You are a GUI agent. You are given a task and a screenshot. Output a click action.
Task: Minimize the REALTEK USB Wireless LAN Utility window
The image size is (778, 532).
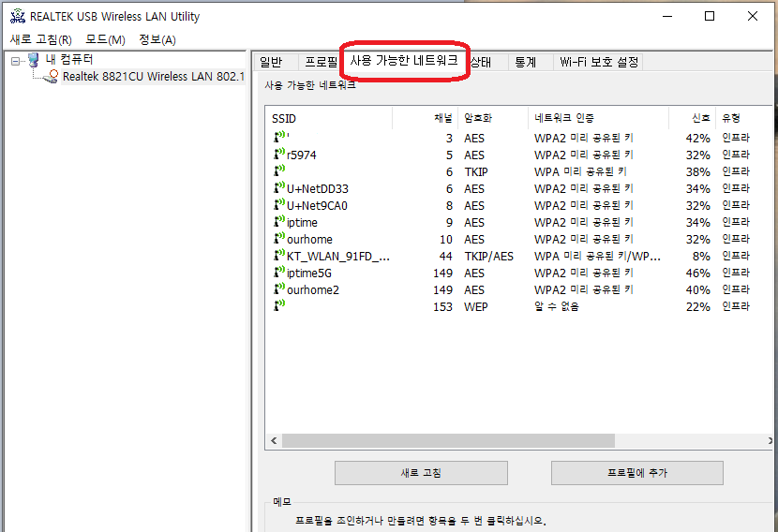coord(667,16)
